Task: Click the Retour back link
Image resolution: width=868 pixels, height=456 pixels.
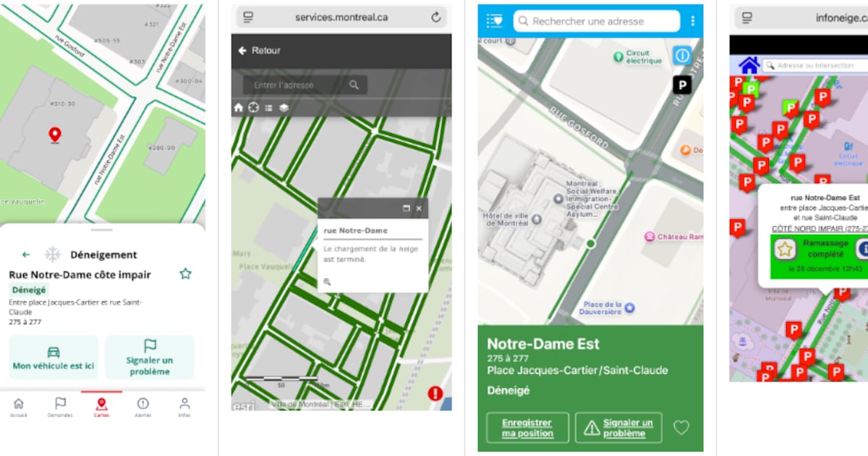Action: 259,51
